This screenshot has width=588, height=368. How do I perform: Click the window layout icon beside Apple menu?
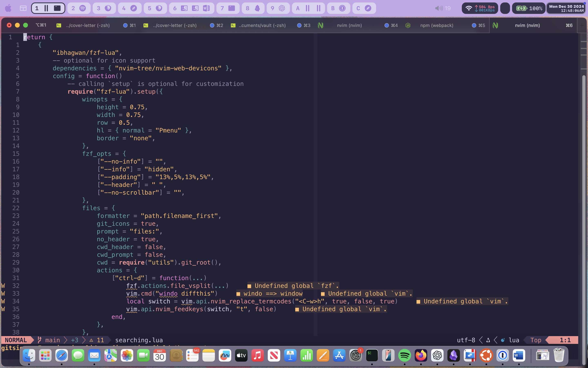23,8
